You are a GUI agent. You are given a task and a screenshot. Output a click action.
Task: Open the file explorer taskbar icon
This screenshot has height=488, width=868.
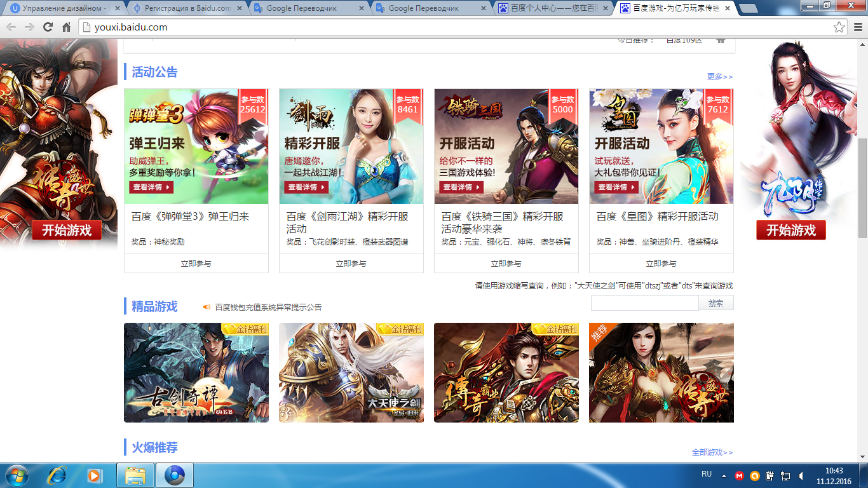tap(135, 475)
